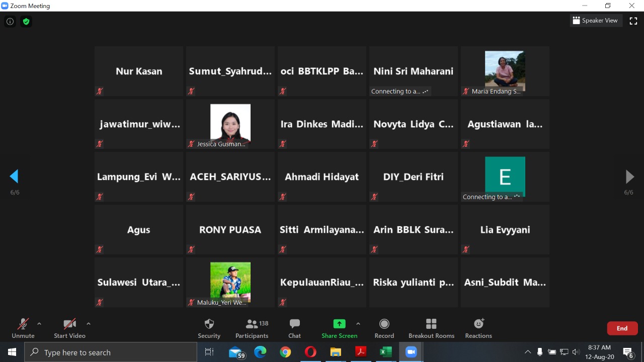Select the Maluku_Yeri photo tile
This screenshot has width=644, height=362.
230,283
